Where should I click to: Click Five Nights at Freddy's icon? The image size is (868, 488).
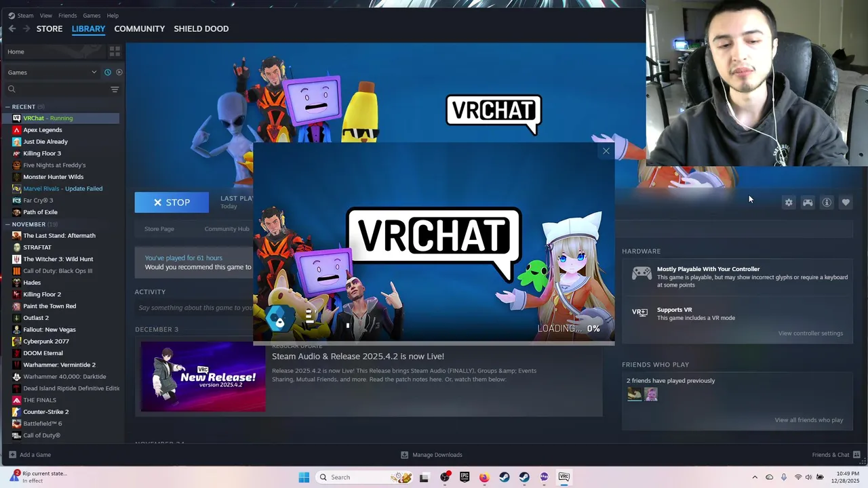tap(17, 165)
